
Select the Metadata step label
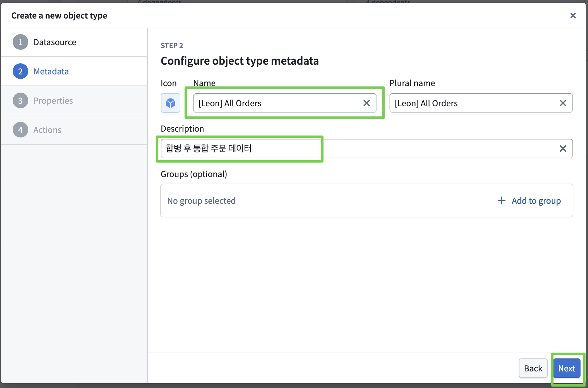(51, 71)
